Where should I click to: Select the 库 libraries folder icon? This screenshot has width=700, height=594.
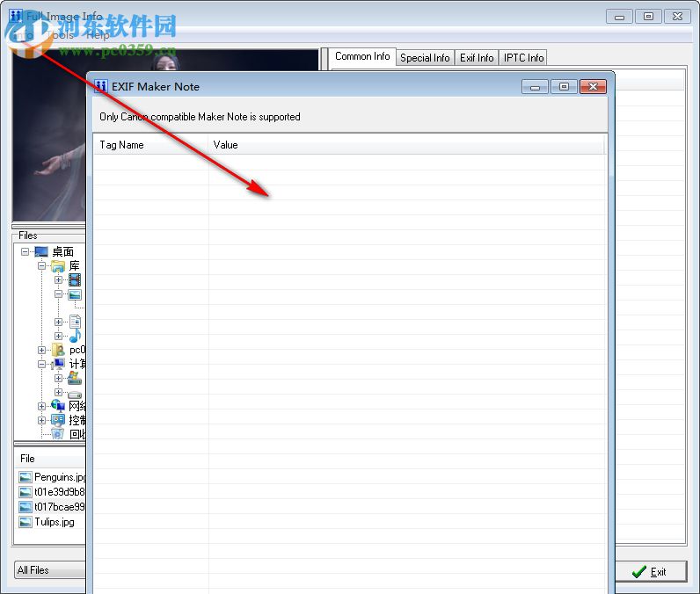[x=58, y=266]
